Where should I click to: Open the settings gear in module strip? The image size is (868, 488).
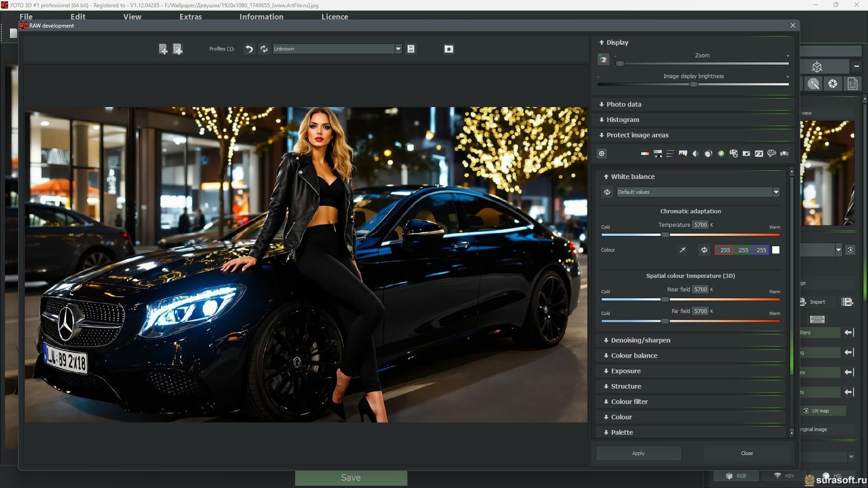(x=602, y=154)
